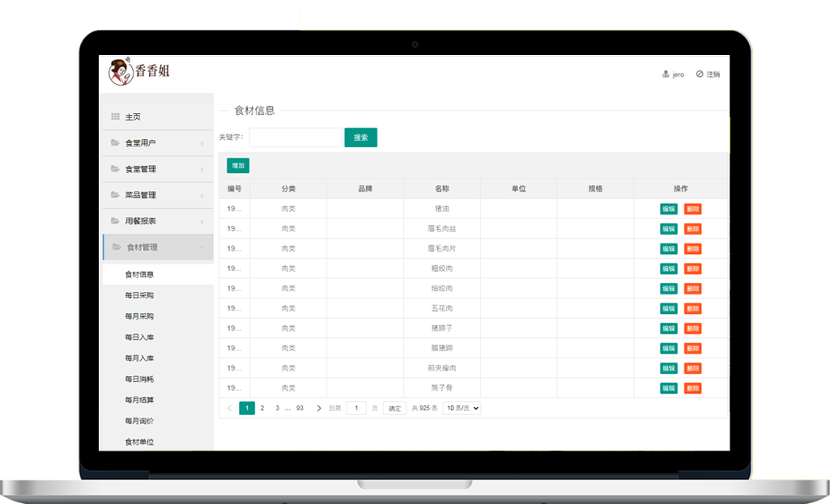This screenshot has width=830, height=504.
Task: Click the 注销 logout link
Action: [x=713, y=74]
